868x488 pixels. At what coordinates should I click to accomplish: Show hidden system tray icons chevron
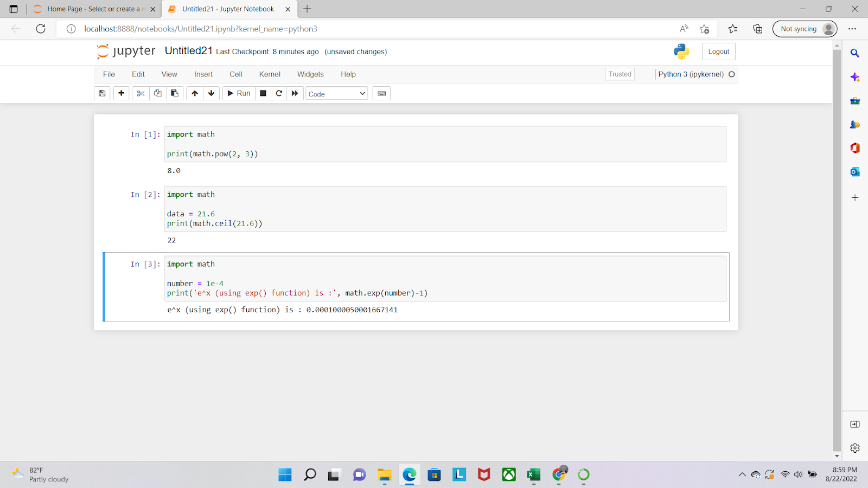742,474
